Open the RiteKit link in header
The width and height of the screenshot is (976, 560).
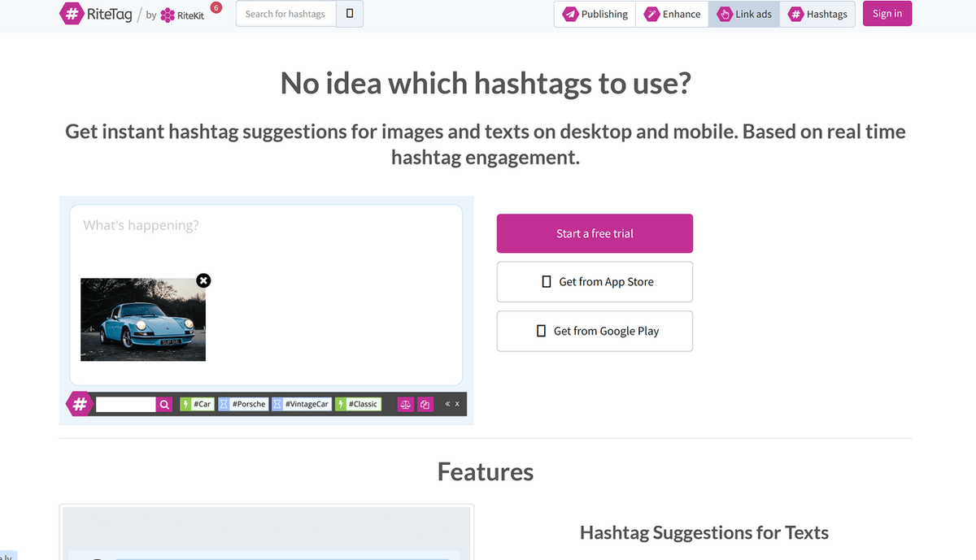tap(183, 15)
